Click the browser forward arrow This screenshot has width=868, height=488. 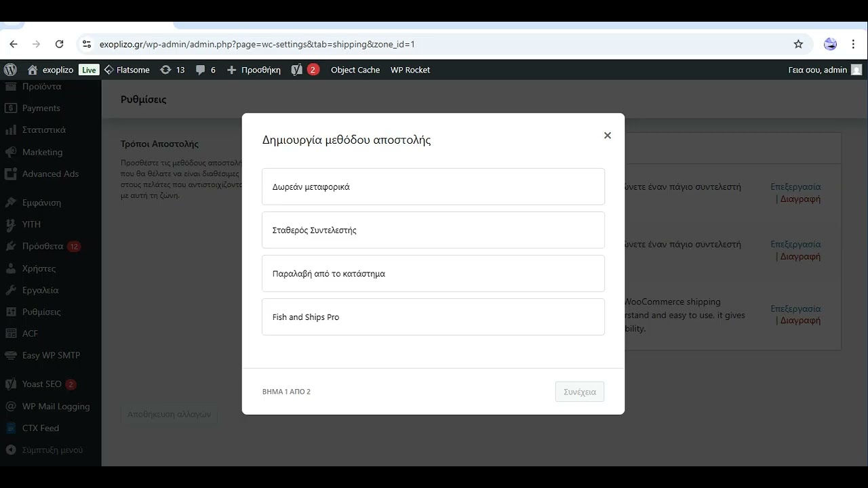tap(37, 44)
